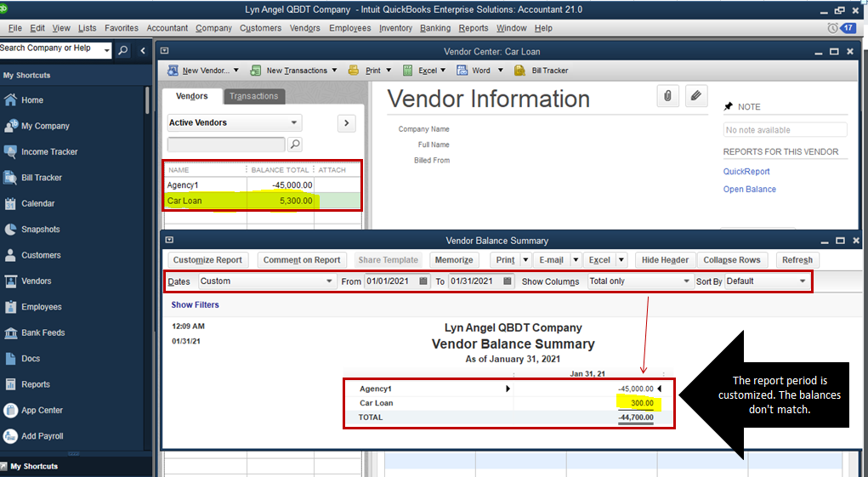
Task: Collapse the left shortcuts panel arrow
Action: (143, 50)
